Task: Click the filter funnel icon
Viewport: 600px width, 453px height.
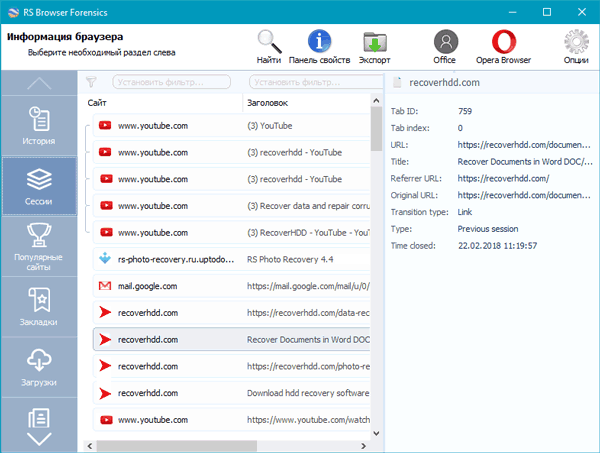Action: point(91,81)
